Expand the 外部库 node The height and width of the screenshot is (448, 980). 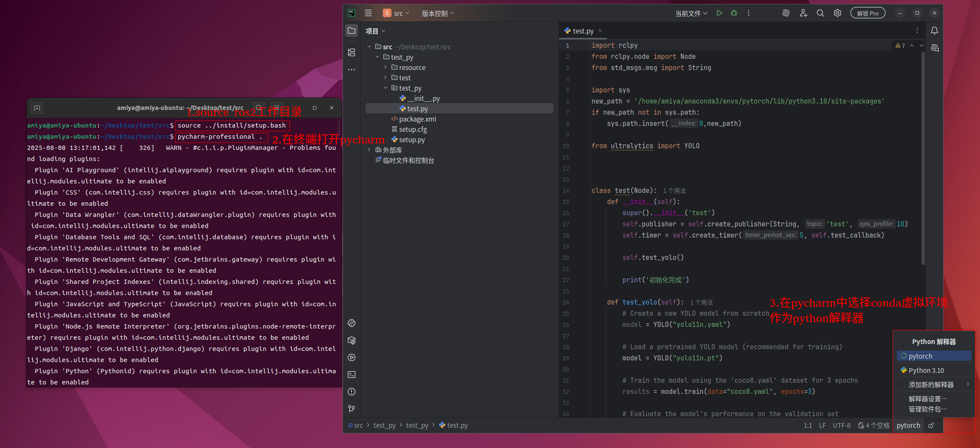[369, 149]
